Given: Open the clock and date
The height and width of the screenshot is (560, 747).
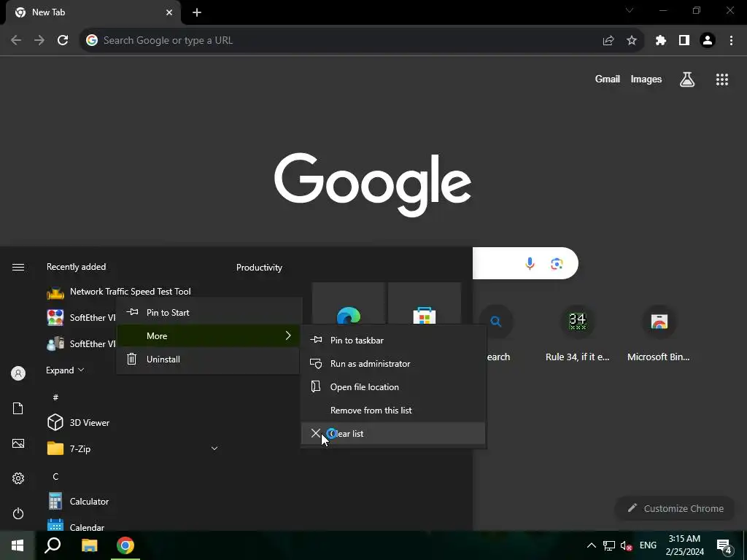Looking at the screenshot, I should [x=684, y=545].
